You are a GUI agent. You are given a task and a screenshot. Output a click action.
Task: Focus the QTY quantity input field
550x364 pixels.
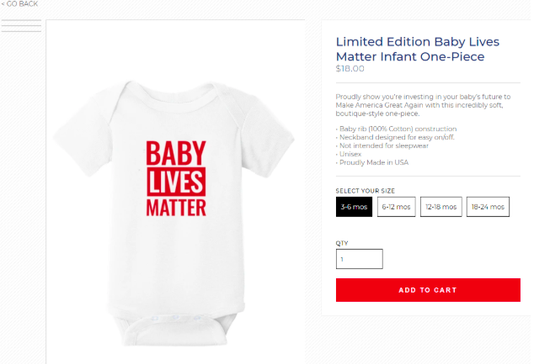click(359, 259)
